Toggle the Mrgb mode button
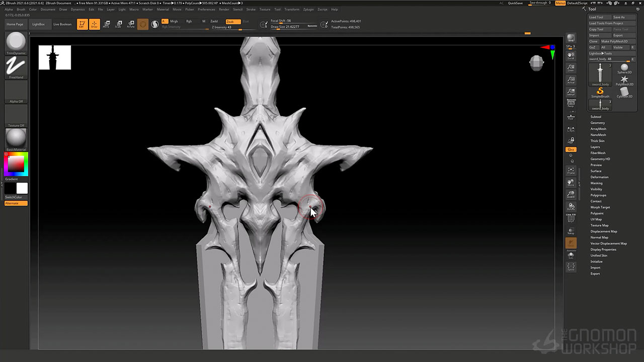 pyautogui.click(x=174, y=22)
